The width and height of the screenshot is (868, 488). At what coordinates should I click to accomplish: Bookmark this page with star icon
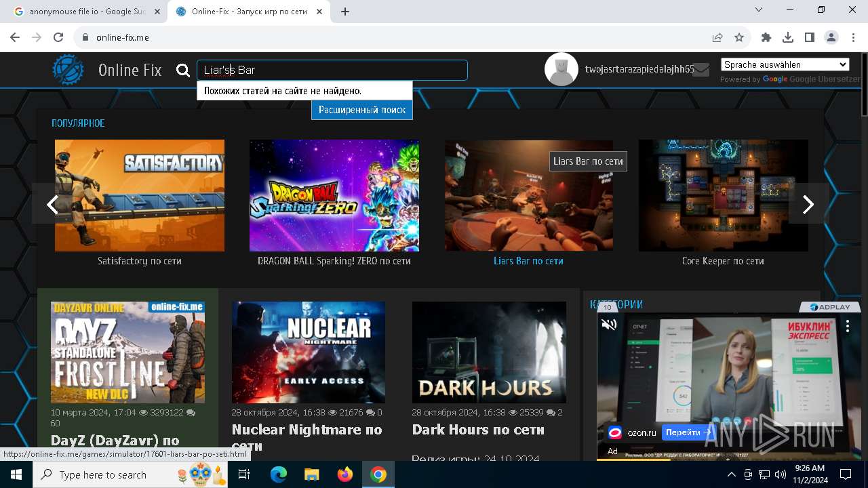tap(739, 38)
